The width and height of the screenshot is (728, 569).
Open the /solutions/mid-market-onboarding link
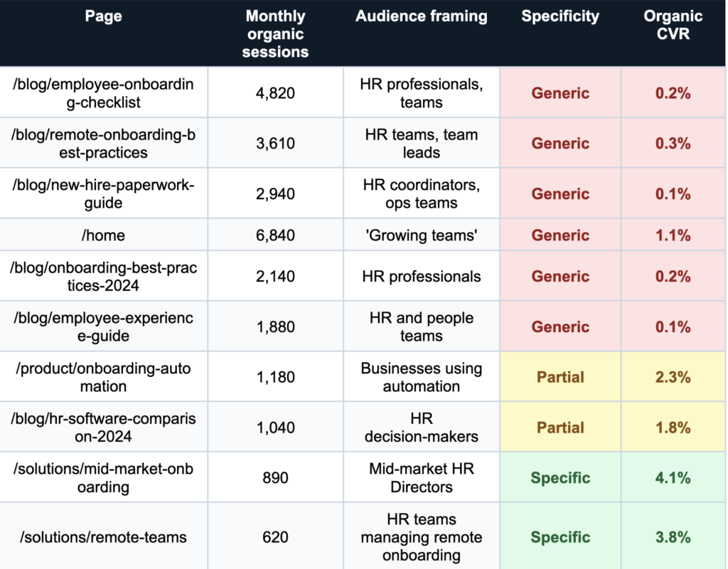[x=104, y=478]
